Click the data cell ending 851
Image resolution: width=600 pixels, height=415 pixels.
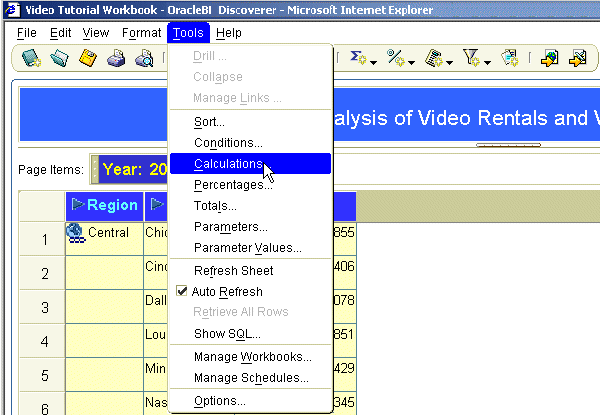(344, 341)
